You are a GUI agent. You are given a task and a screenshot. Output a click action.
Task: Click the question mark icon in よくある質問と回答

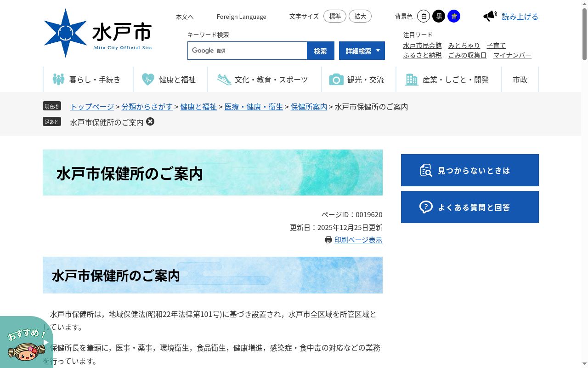[x=426, y=207]
